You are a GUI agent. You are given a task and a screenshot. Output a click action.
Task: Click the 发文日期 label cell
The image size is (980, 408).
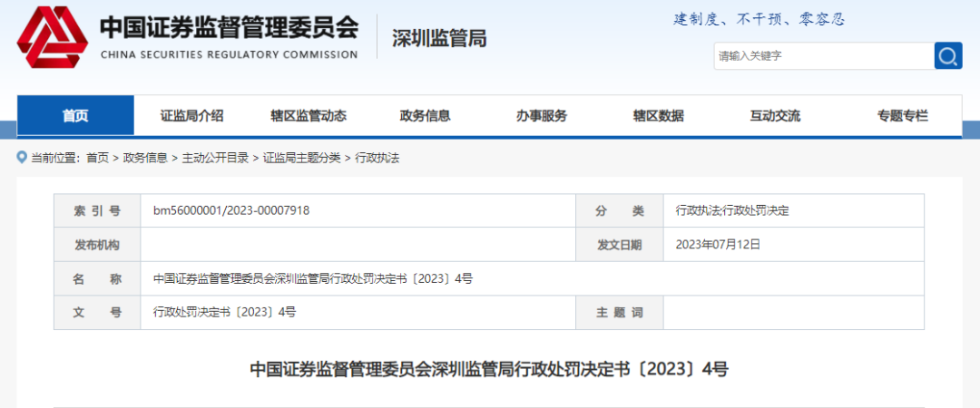620,245
